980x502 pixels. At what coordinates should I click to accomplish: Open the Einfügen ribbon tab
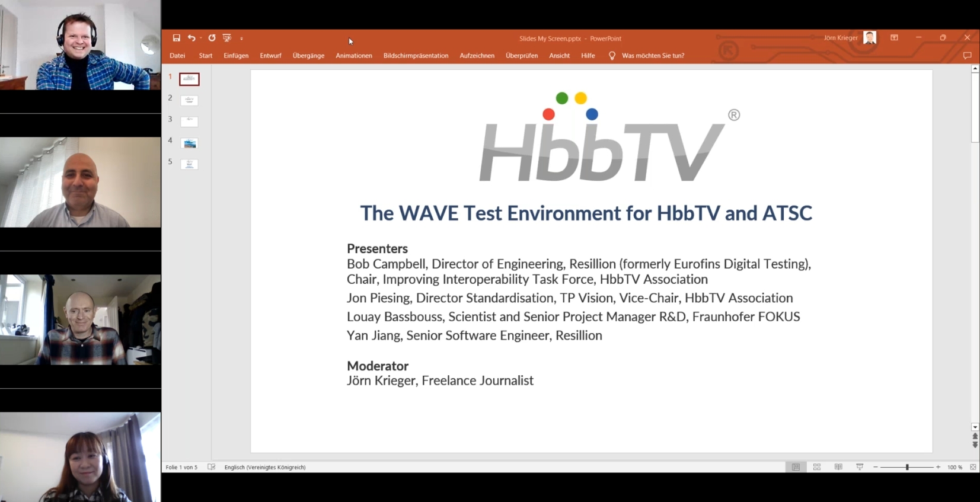pos(236,56)
